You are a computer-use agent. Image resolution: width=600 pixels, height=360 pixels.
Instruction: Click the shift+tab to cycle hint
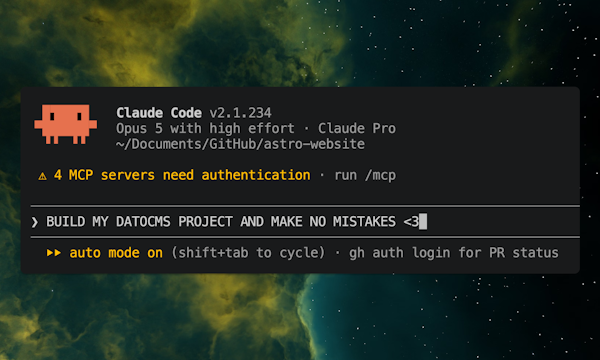[248, 253]
